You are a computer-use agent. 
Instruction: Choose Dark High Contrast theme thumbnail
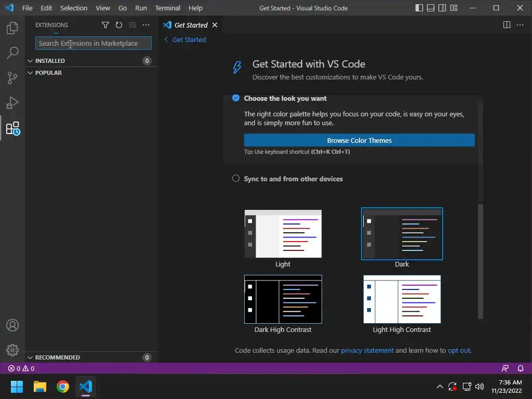click(283, 299)
